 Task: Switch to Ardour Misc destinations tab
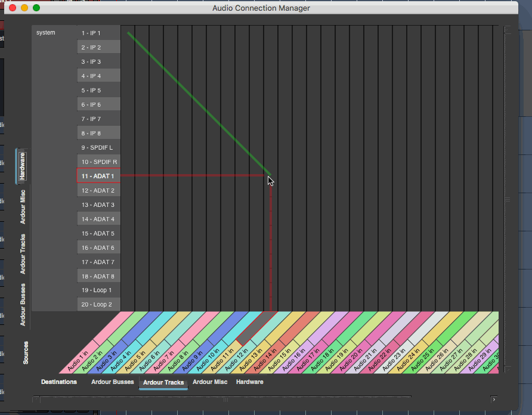(210, 382)
